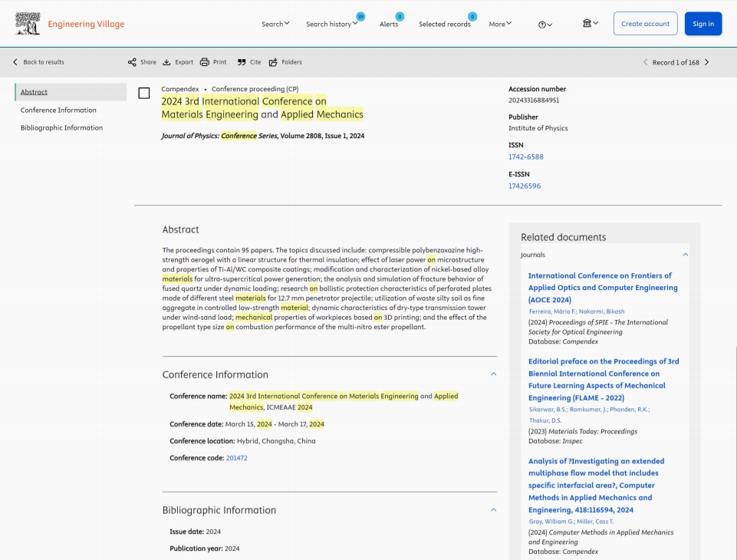This screenshot has width=737, height=560.
Task: Click the Share icon in toolbar
Action: tap(132, 62)
